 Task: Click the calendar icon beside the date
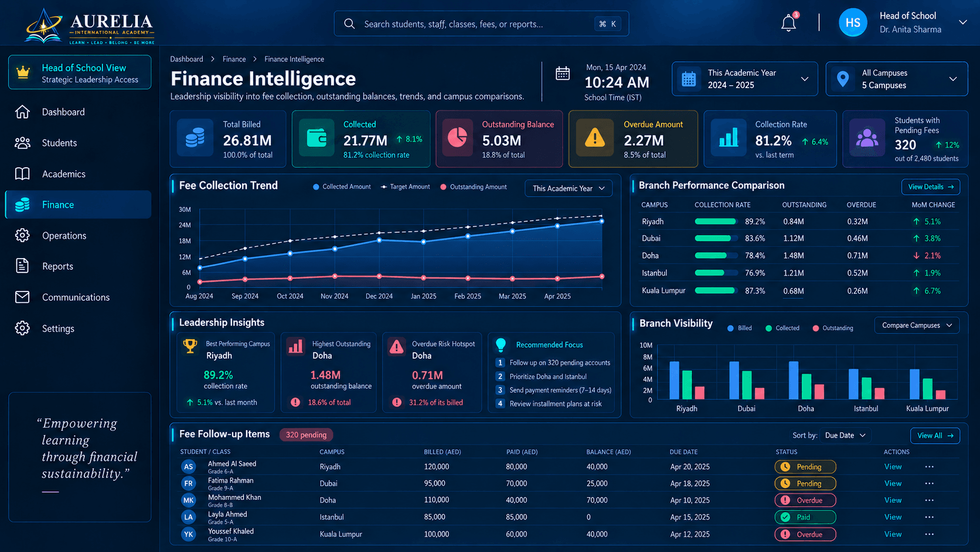coord(563,73)
